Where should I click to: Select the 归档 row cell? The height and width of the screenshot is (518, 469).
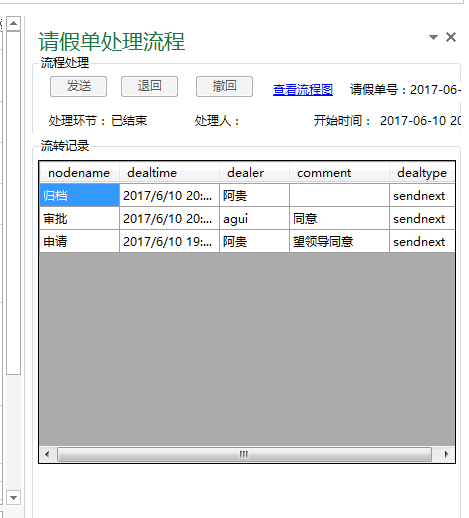pos(79,195)
